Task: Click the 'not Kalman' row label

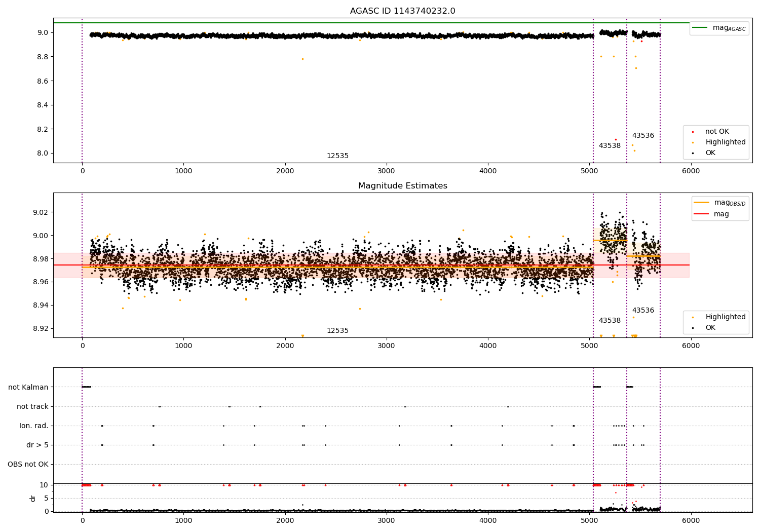Action: tap(28, 388)
